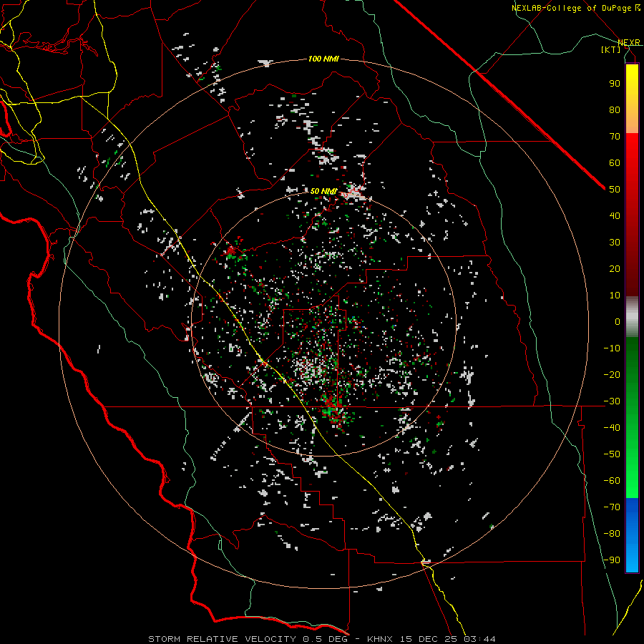Click the yellow top segment of color bar

tap(632, 99)
